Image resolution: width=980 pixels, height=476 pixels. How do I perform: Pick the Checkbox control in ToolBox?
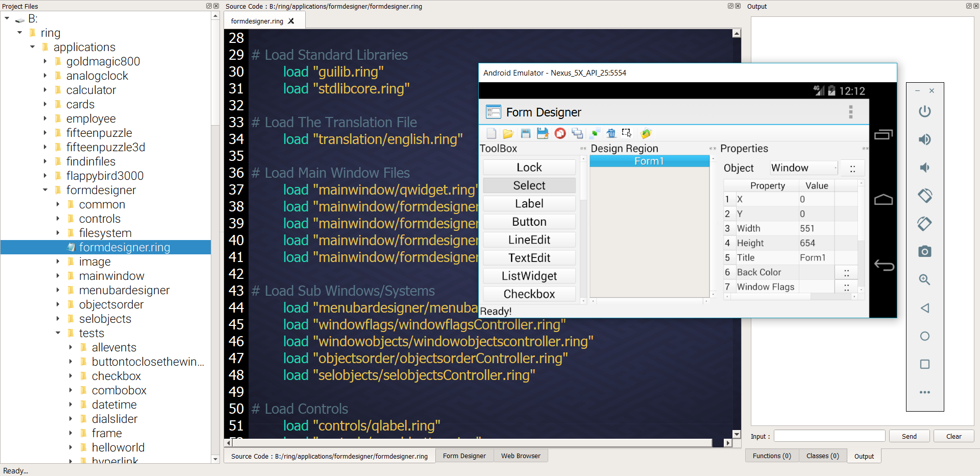(x=529, y=294)
